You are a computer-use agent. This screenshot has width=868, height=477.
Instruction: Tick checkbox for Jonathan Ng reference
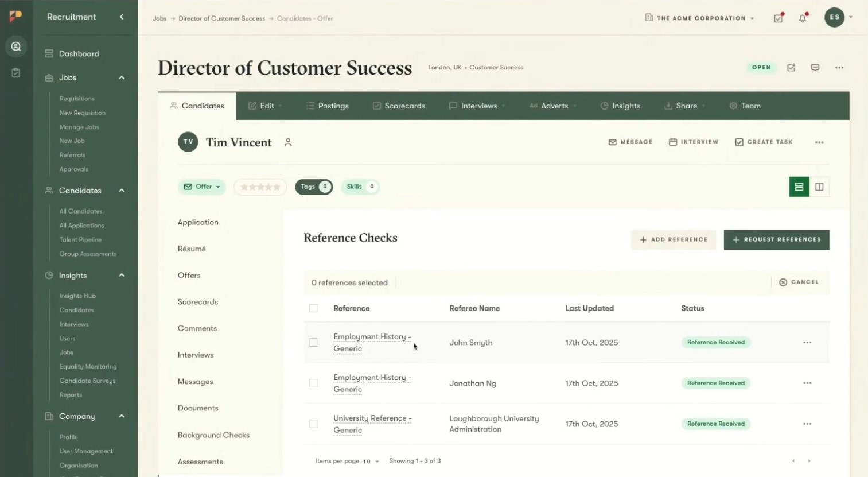point(313,383)
